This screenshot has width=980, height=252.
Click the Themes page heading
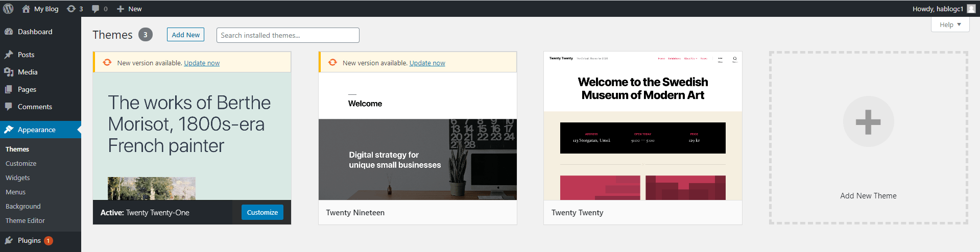112,35
